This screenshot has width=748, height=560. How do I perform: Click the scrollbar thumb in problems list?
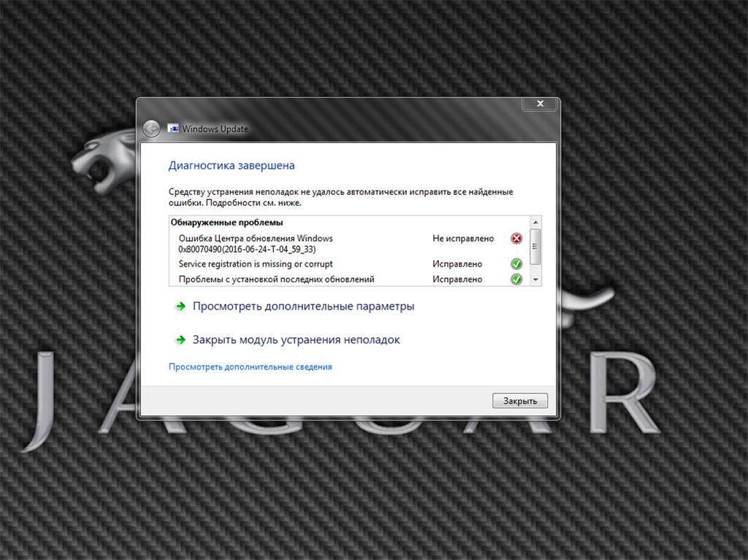click(535, 247)
